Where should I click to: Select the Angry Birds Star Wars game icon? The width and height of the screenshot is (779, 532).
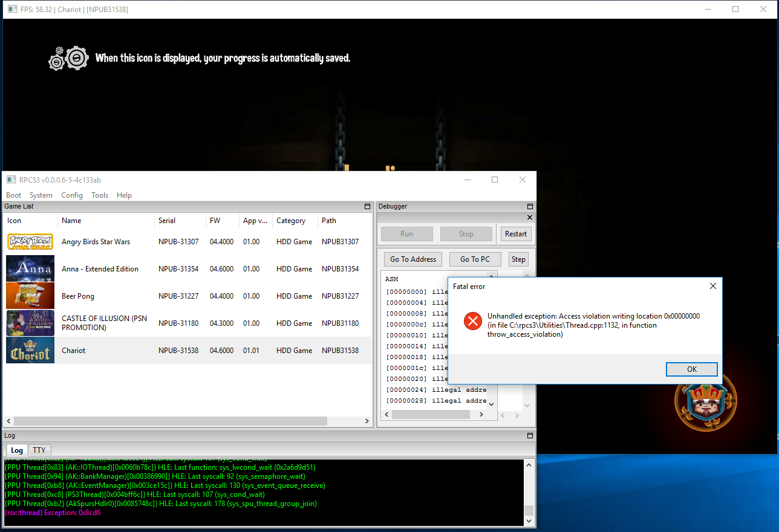pos(30,242)
